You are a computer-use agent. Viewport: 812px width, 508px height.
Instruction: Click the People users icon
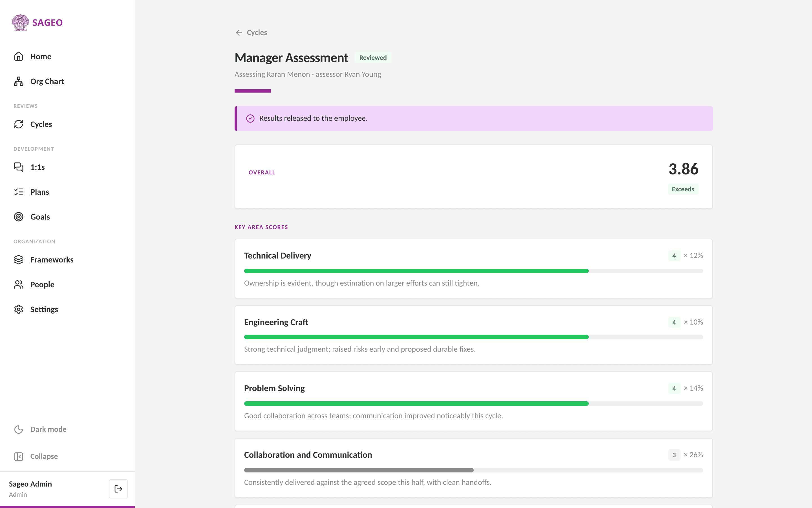coord(18,284)
